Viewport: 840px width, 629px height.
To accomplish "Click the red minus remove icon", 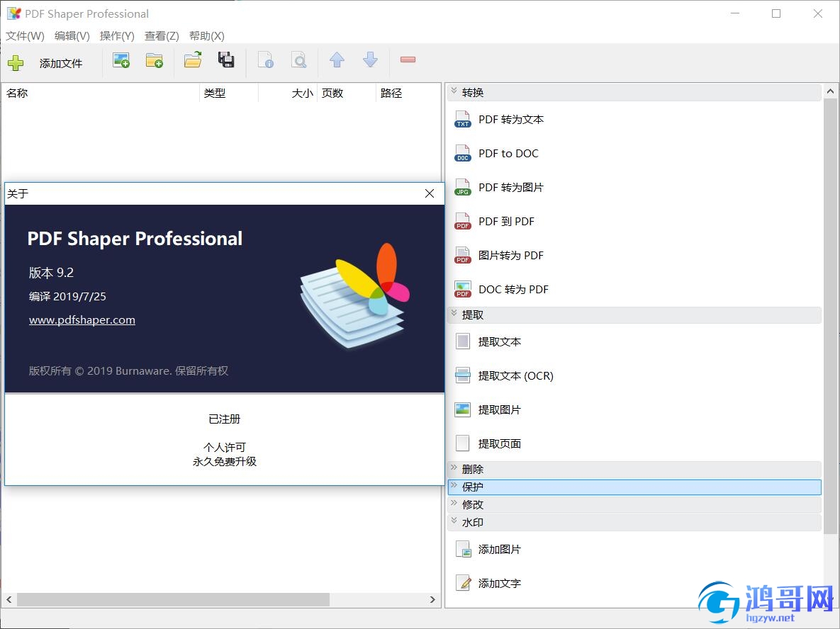I will [408, 59].
